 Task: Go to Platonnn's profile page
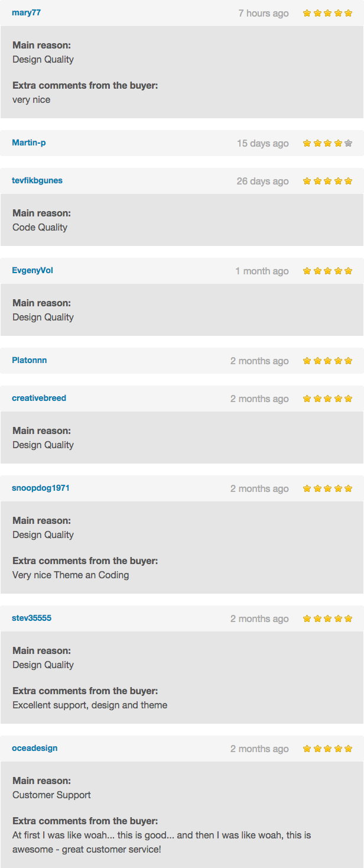tap(30, 360)
